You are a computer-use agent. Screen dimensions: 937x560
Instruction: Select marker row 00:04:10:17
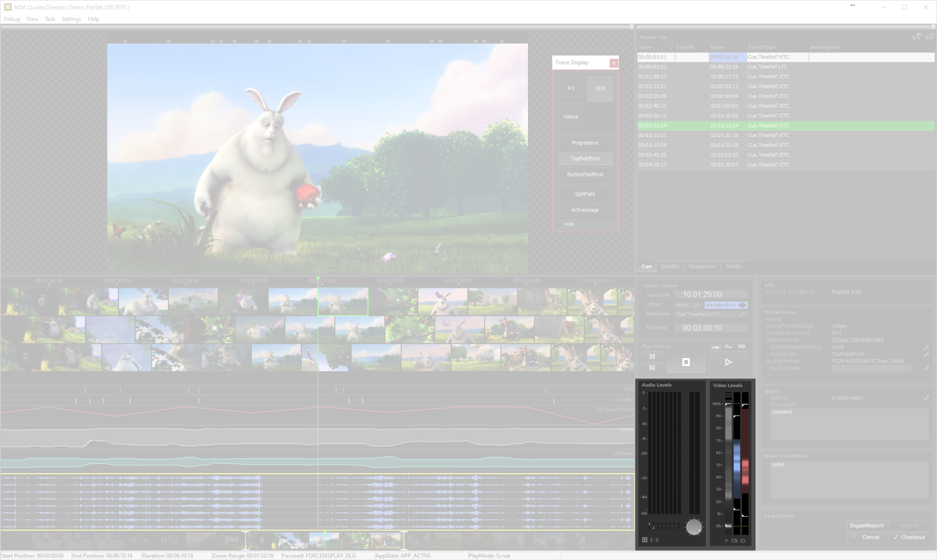click(x=786, y=165)
